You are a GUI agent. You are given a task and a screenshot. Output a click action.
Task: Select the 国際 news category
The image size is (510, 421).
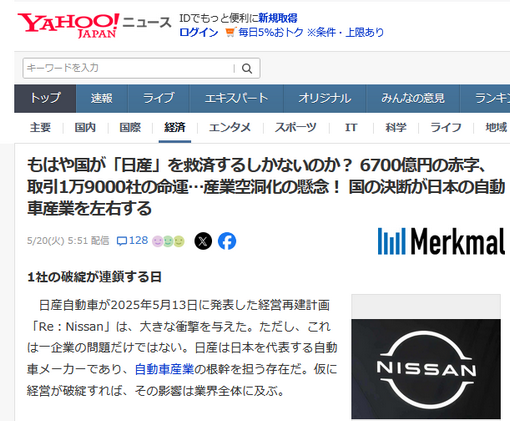click(130, 127)
